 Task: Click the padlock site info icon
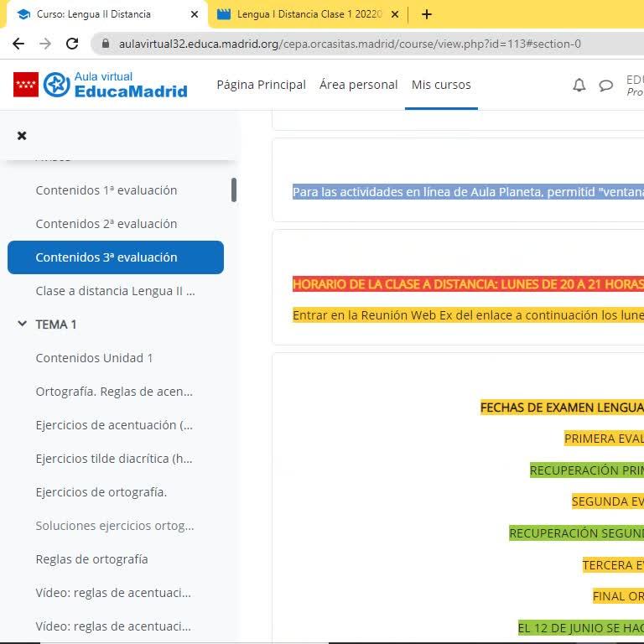point(106,44)
